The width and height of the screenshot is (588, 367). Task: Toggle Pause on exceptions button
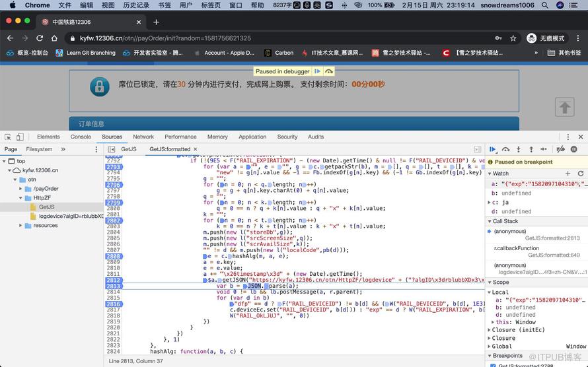pos(573,149)
